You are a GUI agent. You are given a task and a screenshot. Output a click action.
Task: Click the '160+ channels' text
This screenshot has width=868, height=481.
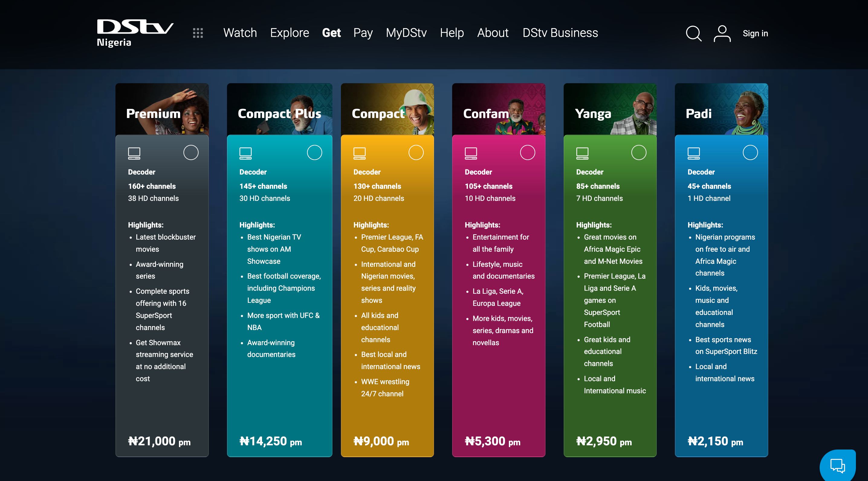152,186
